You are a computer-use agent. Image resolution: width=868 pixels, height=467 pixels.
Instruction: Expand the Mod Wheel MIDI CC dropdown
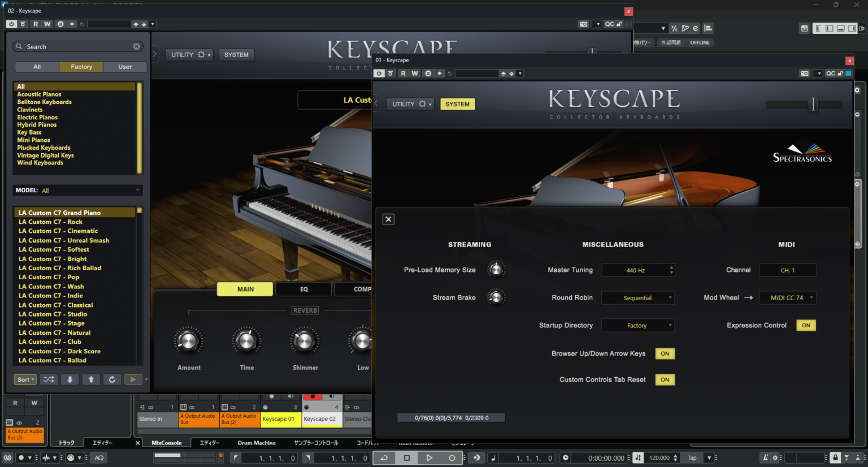tap(787, 298)
